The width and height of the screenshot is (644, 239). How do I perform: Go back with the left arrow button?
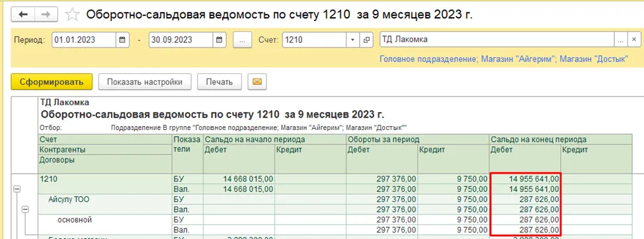[x=23, y=15]
